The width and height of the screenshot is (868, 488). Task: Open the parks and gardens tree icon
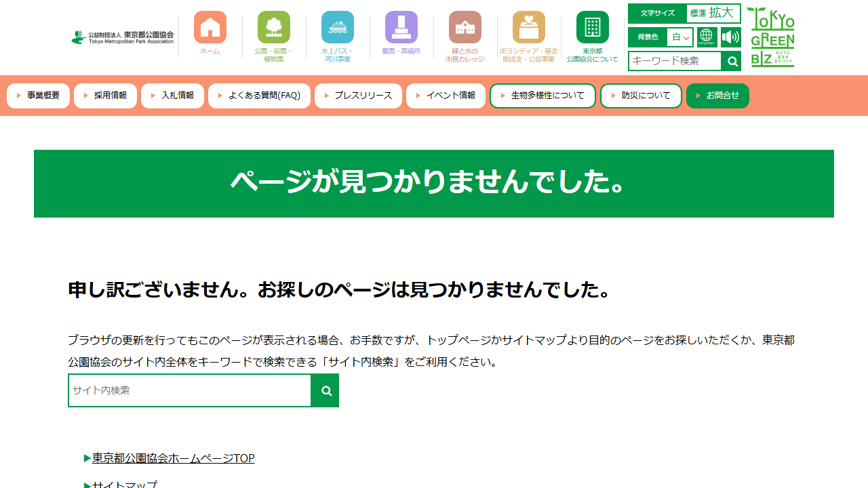point(274,27)
